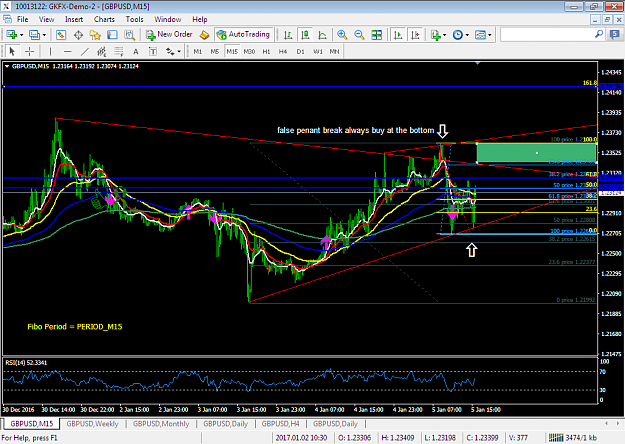Open the Indicators list icon
The width and height of the screenshot is (625, 444).
click(x=436, y=35)
